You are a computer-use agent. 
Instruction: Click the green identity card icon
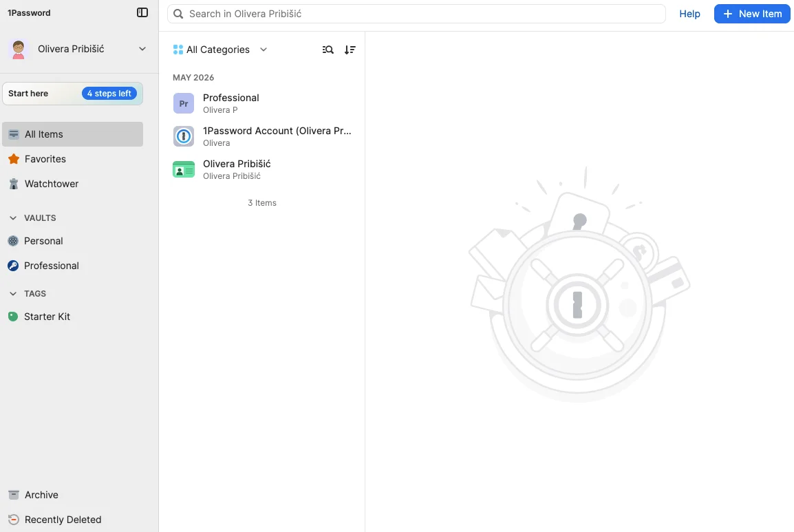click(184, 170)
